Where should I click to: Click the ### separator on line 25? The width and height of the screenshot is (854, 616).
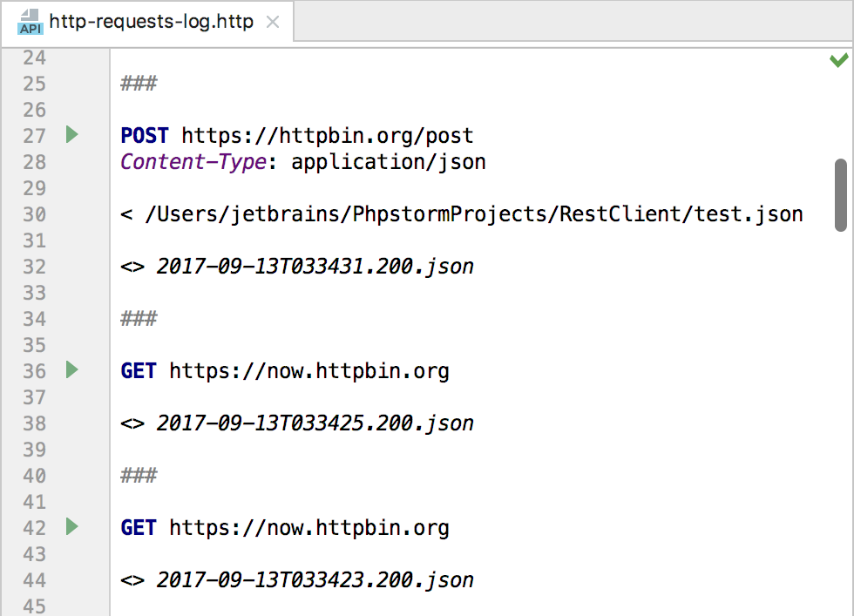139,84
